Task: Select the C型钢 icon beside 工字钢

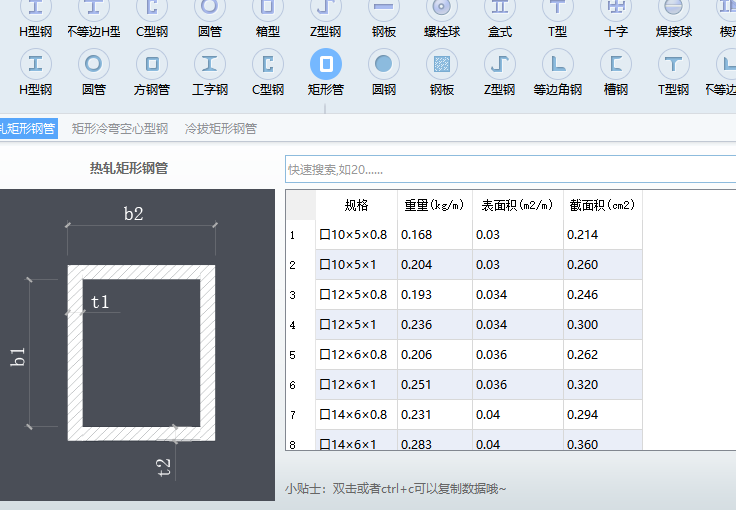Action: click(268, 64)
